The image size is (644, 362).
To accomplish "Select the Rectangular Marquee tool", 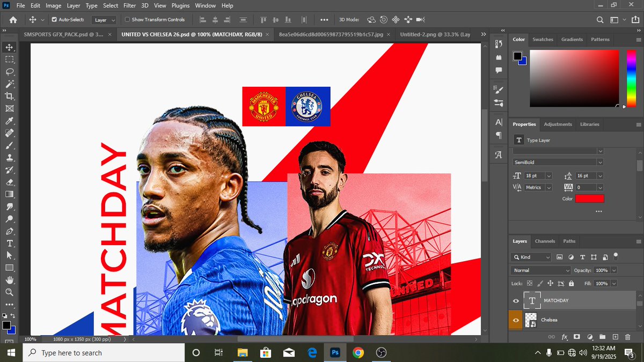I will click(x=9, y=60).
